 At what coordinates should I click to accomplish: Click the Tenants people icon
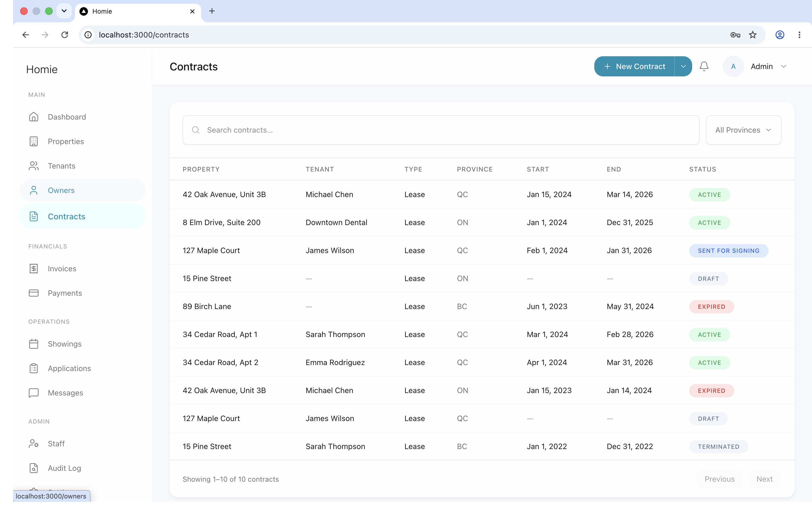34,166
